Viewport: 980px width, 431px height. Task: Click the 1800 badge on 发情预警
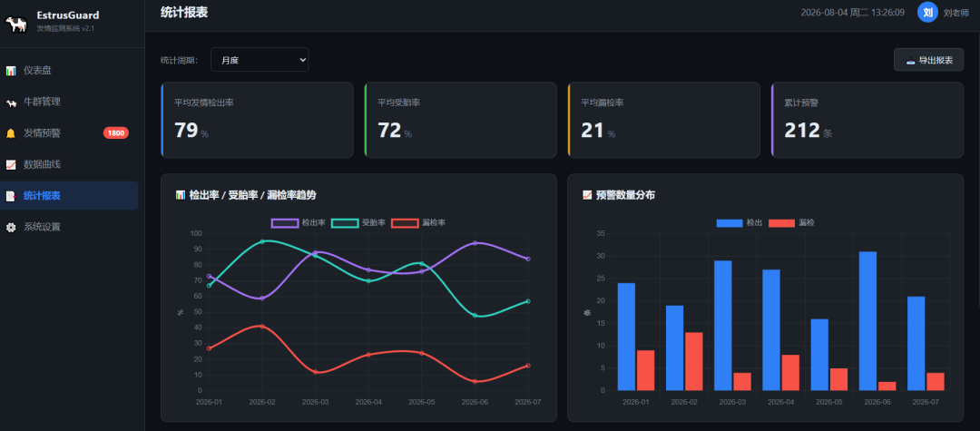(115, 133)
